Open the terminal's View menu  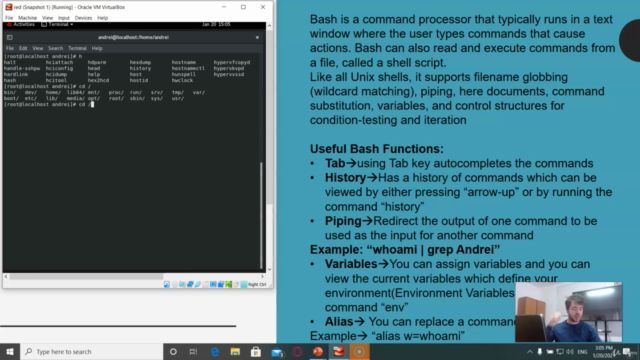pos(38,48)
